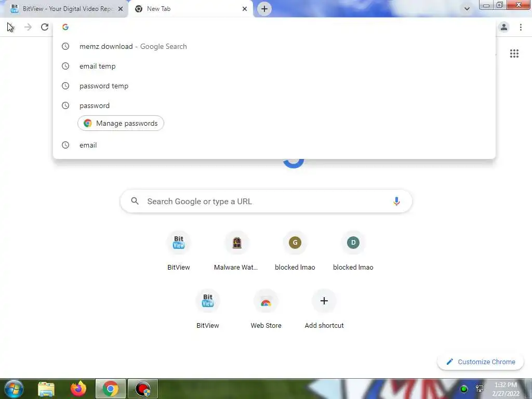Expand the tab search dropdown arrow
The width and height of the screenshot is (532, 399).
pos(467,9)
